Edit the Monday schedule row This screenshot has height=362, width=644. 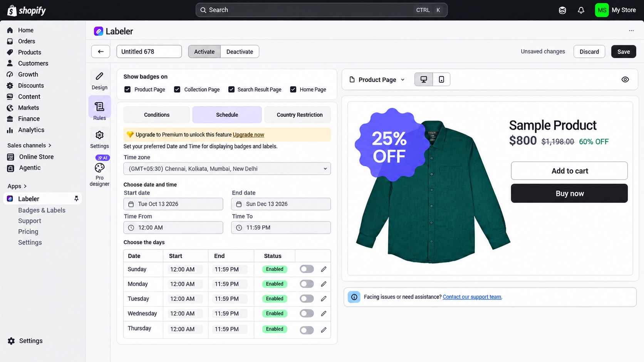tap(324, 284)
